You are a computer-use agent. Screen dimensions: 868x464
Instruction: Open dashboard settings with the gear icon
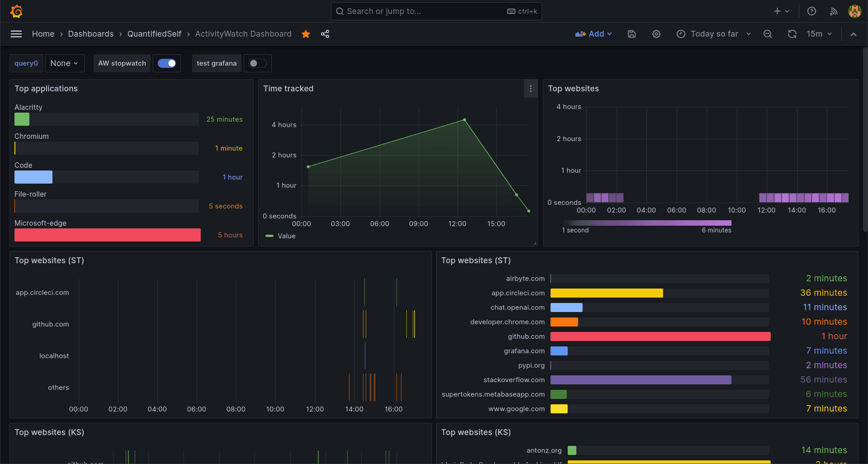click(656, 34)
